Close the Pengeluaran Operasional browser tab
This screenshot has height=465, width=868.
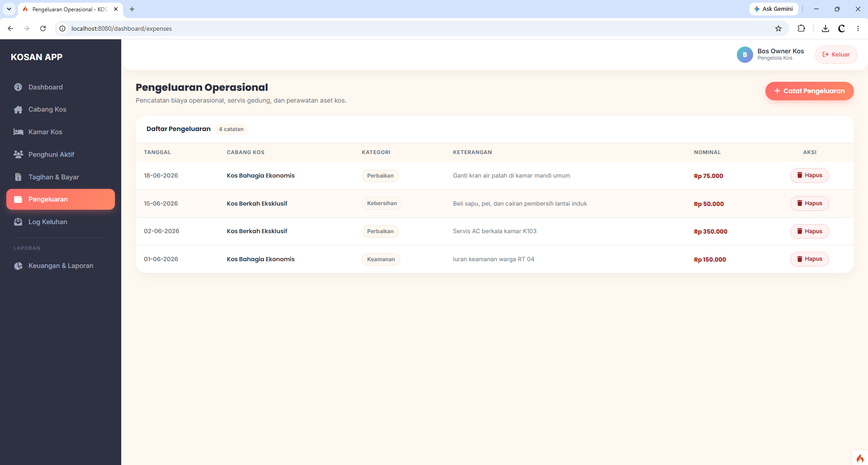pyautogui.click(x=116, y=9)
